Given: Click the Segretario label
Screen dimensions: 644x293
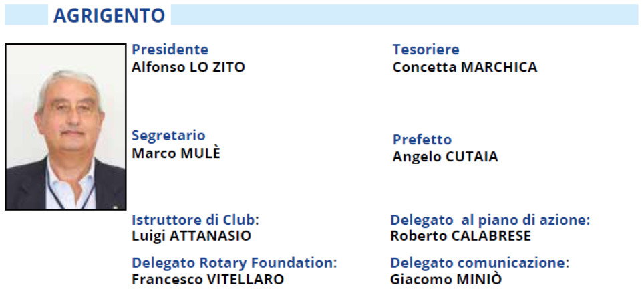Looking at the screenshot, I should 168,136.
